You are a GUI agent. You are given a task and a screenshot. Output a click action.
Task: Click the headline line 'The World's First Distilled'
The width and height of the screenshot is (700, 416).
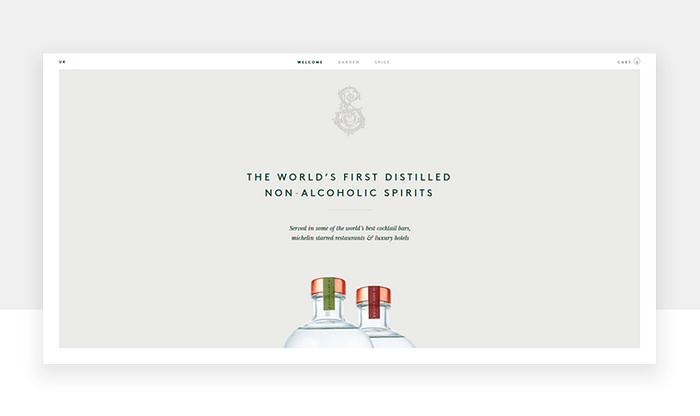coord(349,177)
